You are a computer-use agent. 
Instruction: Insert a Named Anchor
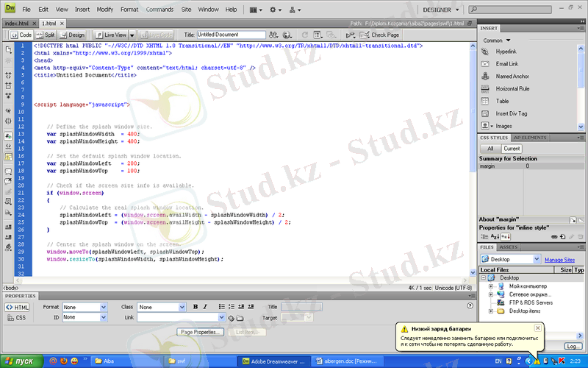[x=505, y=77]
